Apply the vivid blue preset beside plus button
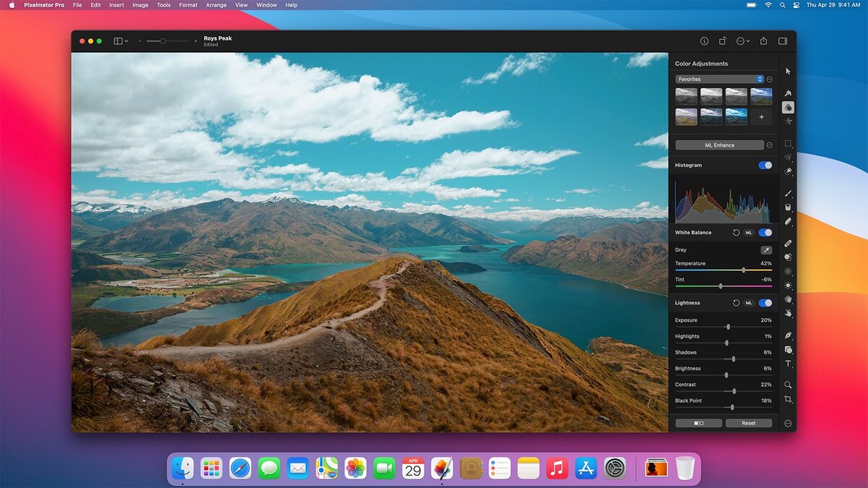The width and height of the screenshot is (868, 488). (x=736, y=116)
